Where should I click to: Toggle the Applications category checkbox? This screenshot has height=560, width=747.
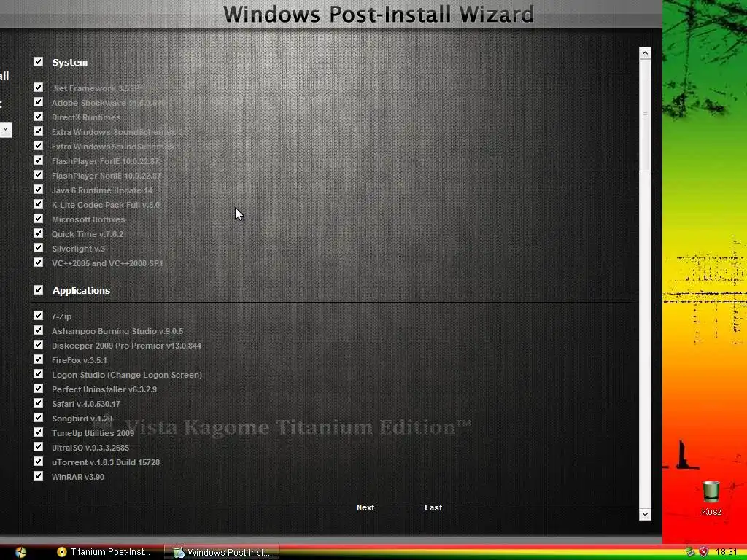[38, 290]
